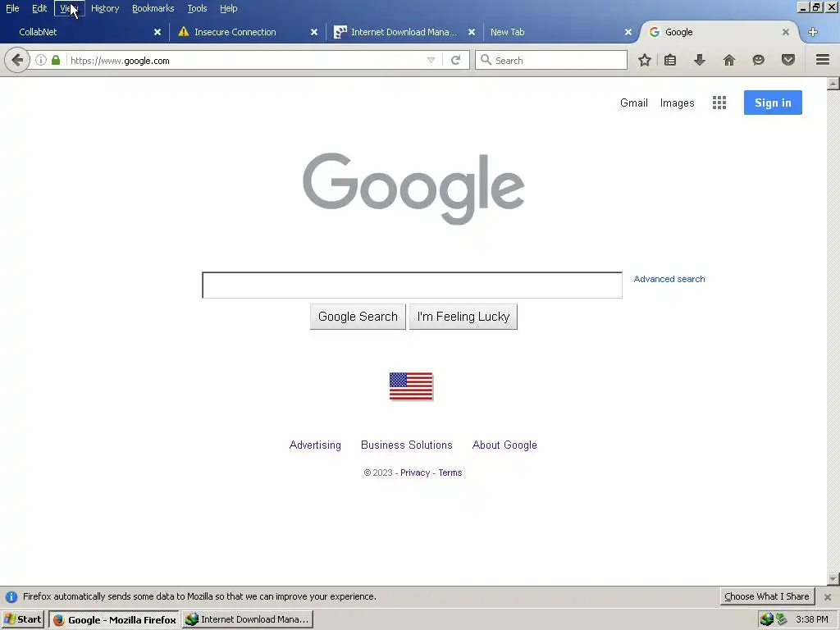Open the Advertising link
This screenshot has height=630, width=840.
coord(315,445)
